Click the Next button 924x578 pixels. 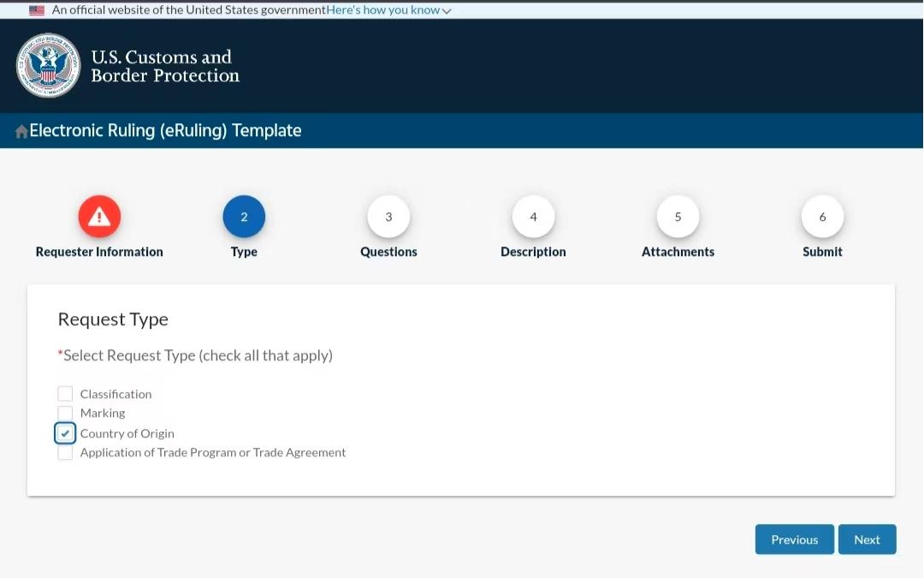point(867,539)
